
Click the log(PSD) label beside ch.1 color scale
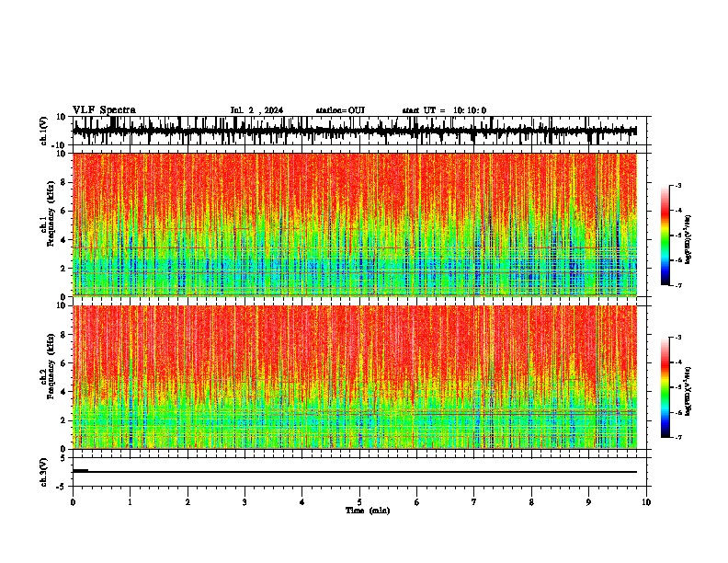(x=688, y=239)
